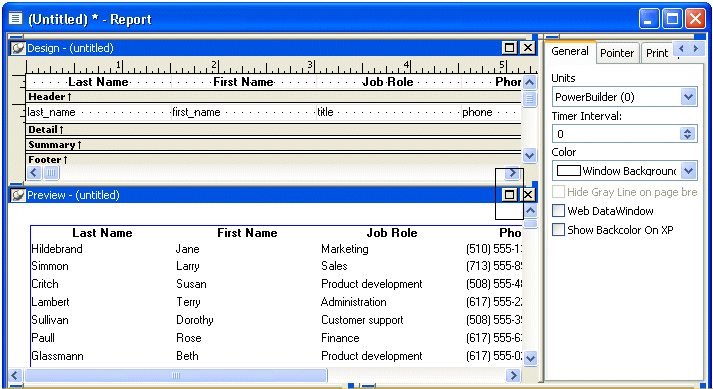The image size is (713, 389).
Task: Select the first_name column in detail band
Action: tap(243, 112)
